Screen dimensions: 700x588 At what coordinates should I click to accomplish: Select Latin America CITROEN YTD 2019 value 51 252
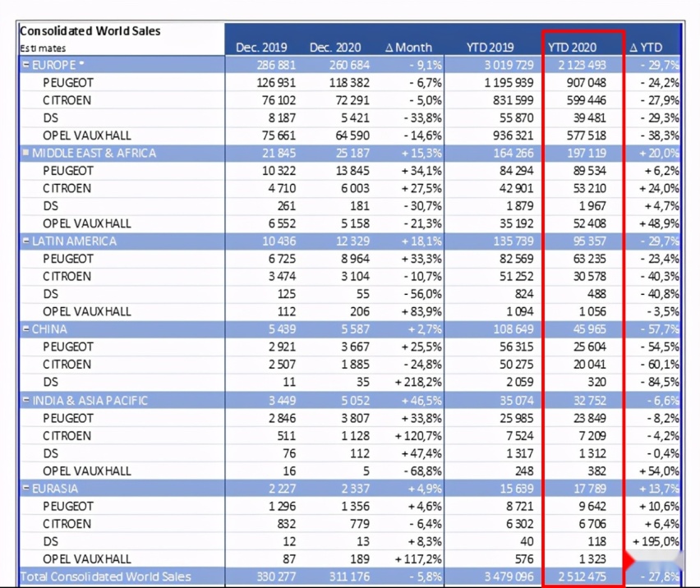pos(517,276)
